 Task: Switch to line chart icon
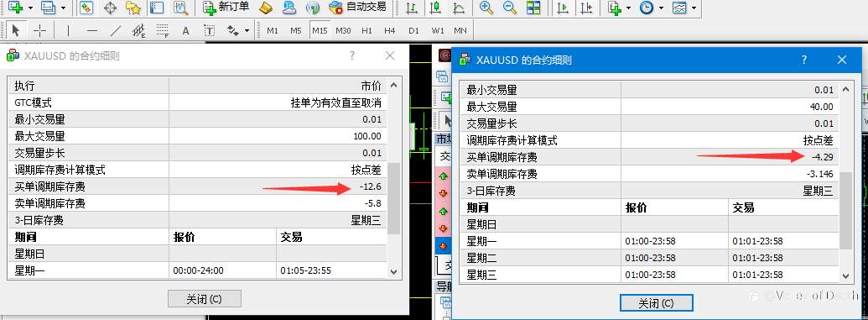click(x=459, y=8)
